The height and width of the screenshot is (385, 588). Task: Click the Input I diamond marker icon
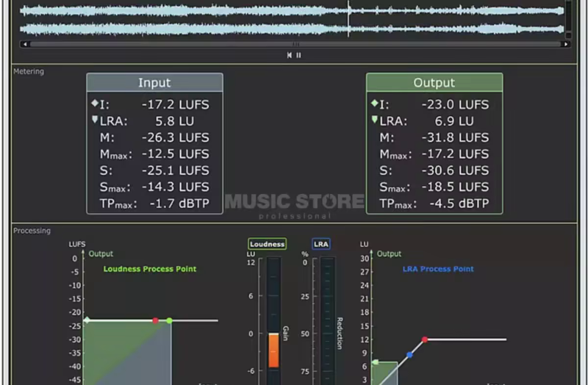pos(94,104)
